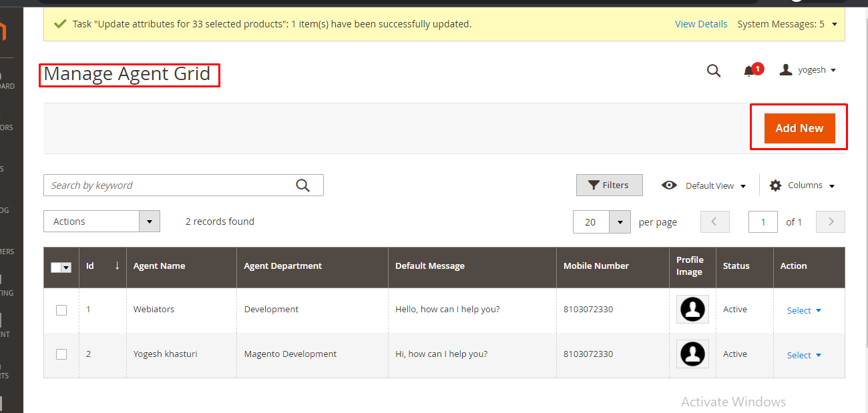Tick the checkbox for Yogesh khasturi row

coord(61,354)
